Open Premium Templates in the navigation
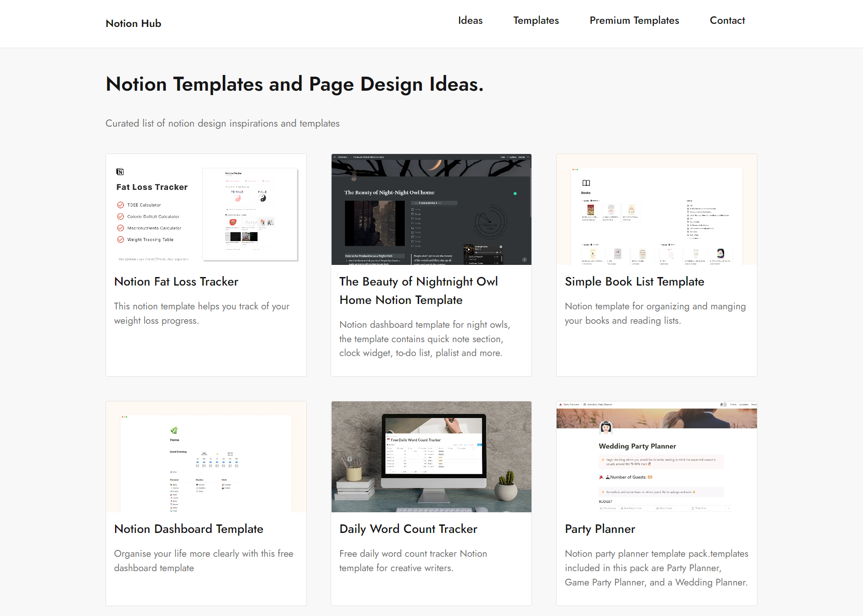863x616 pixels. (x=634, y=21)
